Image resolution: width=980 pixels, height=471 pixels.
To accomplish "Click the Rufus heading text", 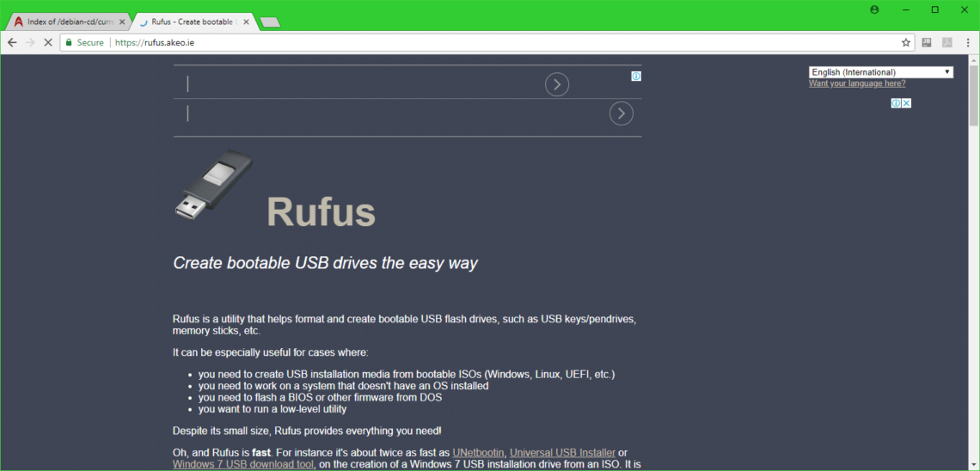I will coord(321,212).
